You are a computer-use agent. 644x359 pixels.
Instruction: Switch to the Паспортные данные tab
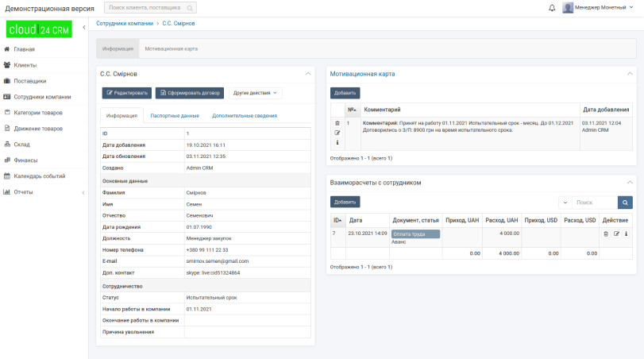175,116
